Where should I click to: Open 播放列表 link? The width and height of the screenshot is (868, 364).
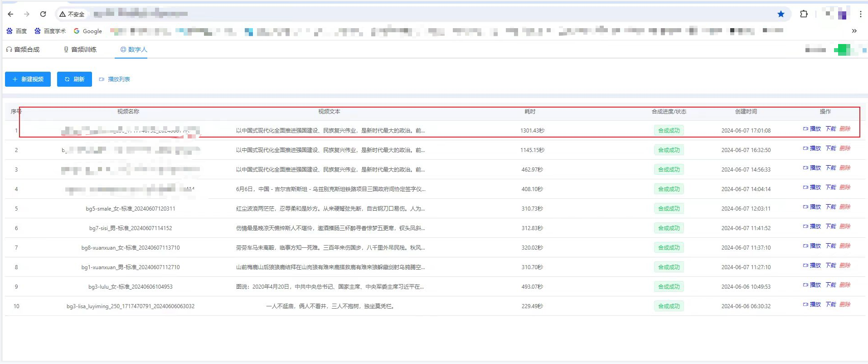pos(115,79)
